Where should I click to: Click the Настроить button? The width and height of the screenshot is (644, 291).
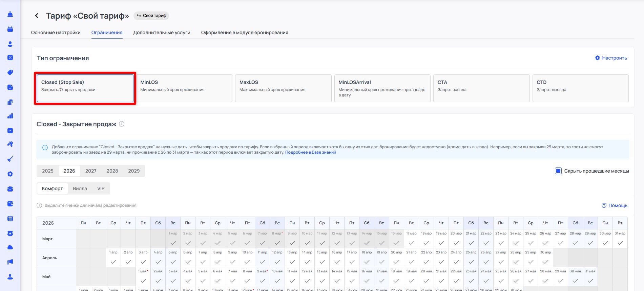611,58
